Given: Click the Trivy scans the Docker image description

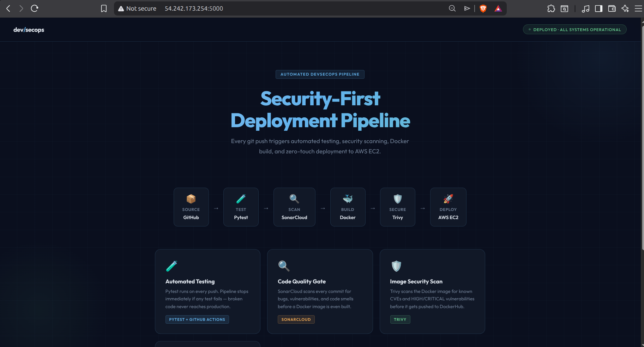Looking at the screenshot, I should (x=432, y=299).
